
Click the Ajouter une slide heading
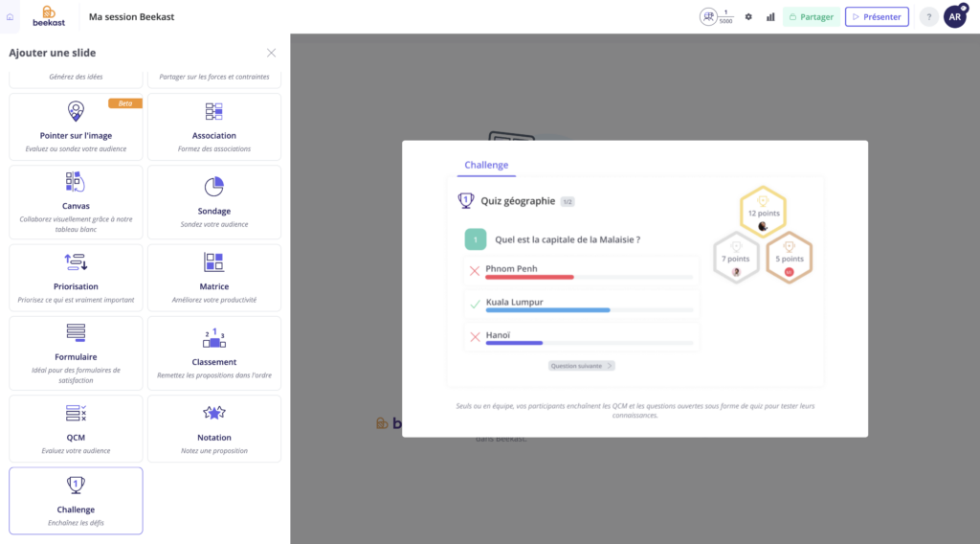tap(53, 53)
